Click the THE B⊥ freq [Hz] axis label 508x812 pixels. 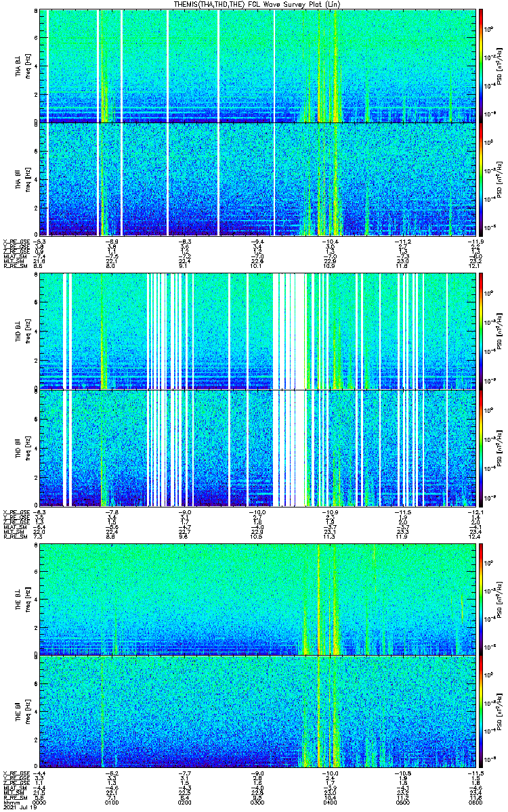coord(28,599)
